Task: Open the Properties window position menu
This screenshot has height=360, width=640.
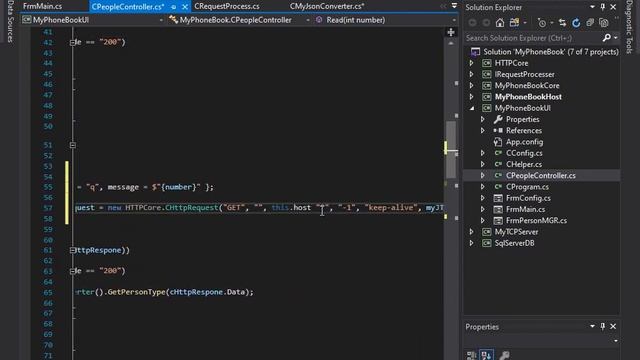Action: coord(592,327)
